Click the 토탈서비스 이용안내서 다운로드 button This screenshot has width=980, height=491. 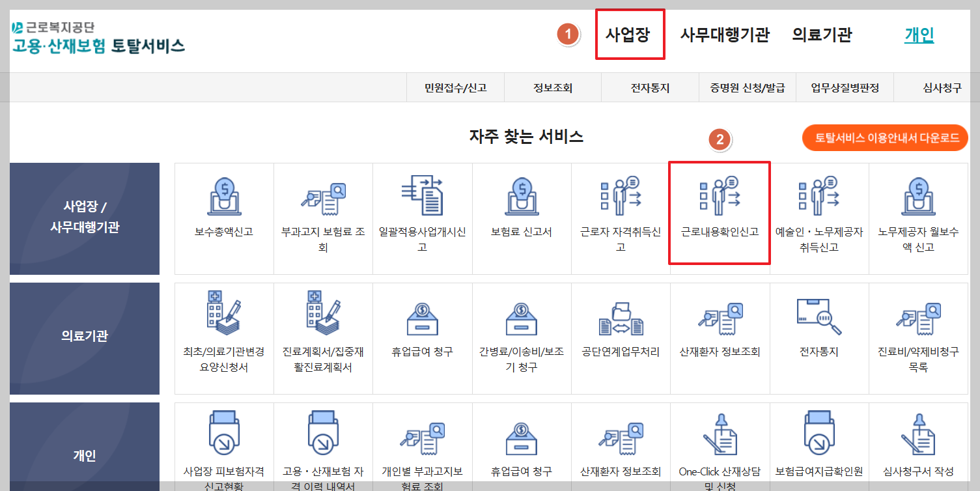[884, 137]
